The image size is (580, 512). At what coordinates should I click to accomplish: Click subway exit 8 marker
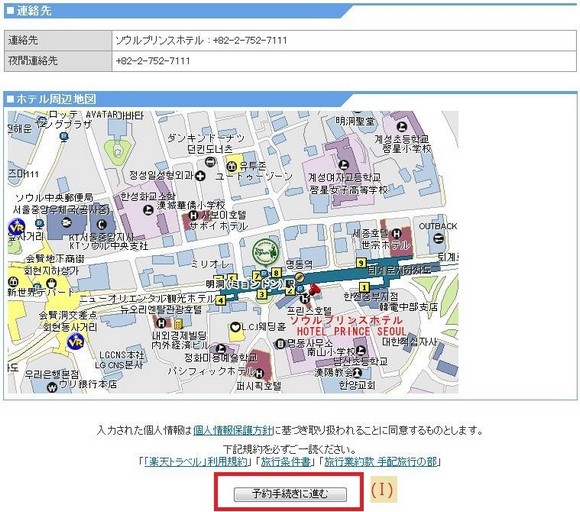[x=276, y=273]
